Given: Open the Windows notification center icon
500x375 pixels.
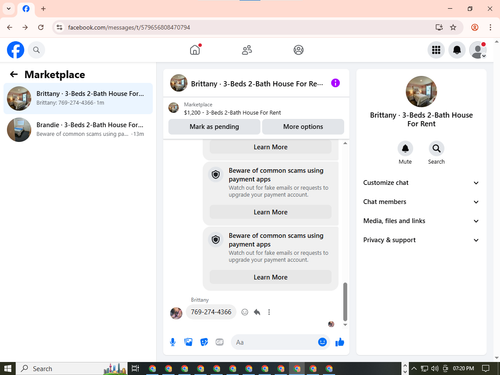Looking at the screenshot, I should tap(486, 368).
